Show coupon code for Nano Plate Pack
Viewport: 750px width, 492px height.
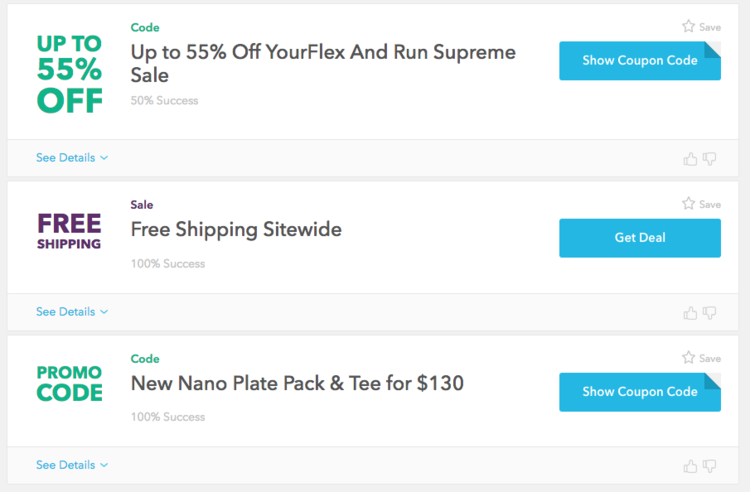[x=639, y=392]
